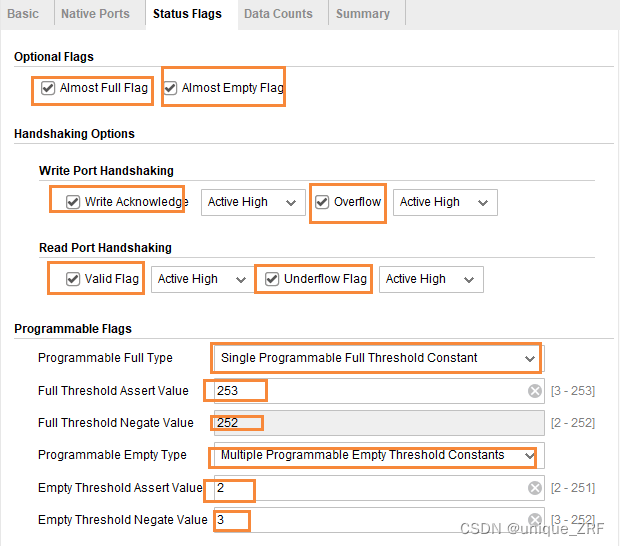The image size is (620, 546).
Task: Toggle the Almost Full Flag checkbox
Action: pyautogui.click(x=48, y=88)
